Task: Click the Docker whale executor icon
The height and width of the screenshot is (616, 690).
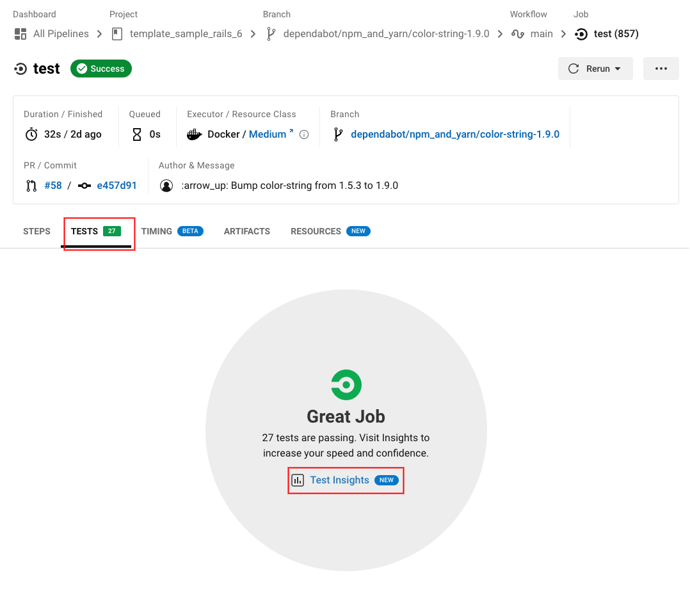Action: coord(194,134)
